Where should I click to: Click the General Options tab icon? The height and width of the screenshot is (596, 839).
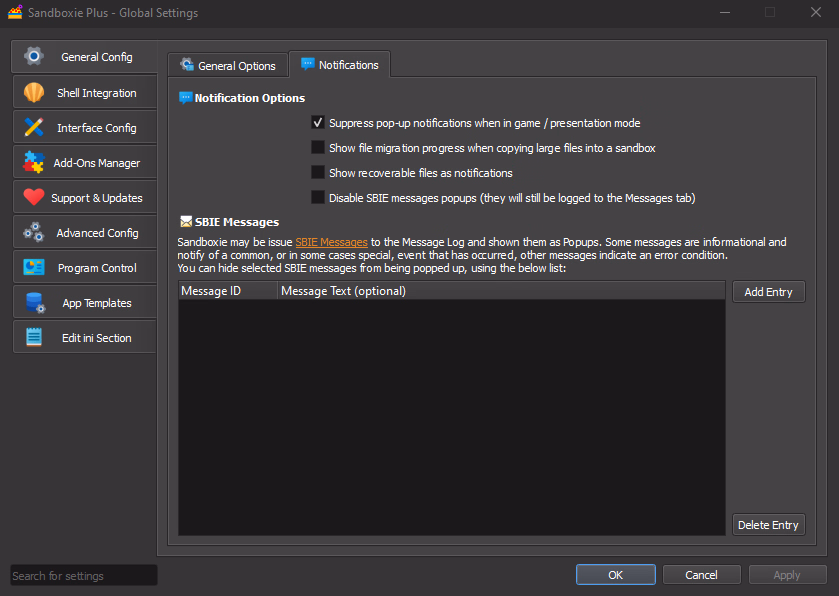(187, 65)
